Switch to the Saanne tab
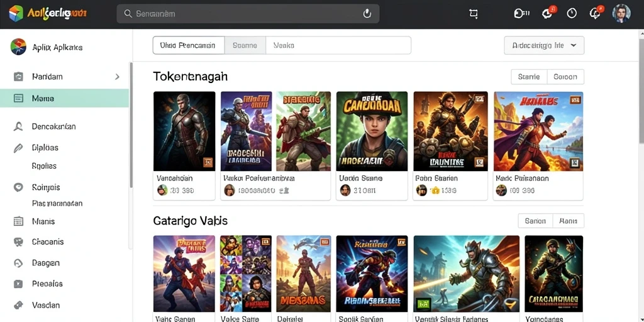The image size is (644, 322). [245, 45]
